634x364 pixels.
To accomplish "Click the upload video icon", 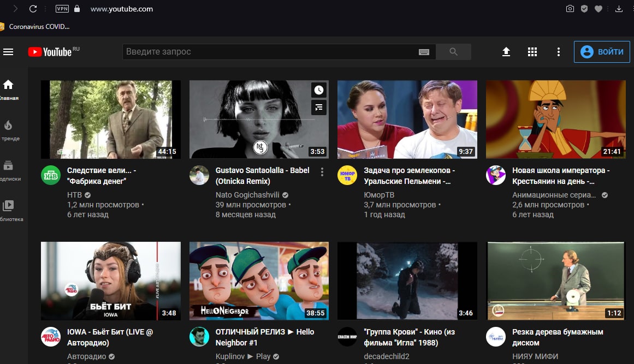I will 506,52.
